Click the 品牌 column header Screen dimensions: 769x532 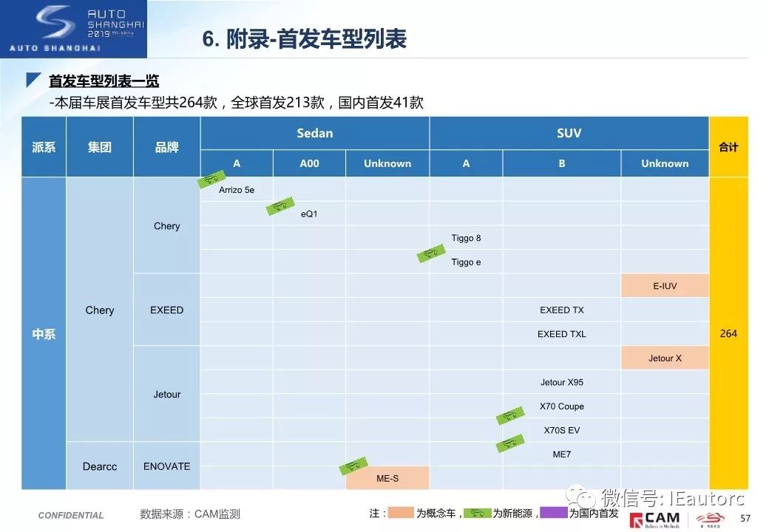(x=167, y=147)
